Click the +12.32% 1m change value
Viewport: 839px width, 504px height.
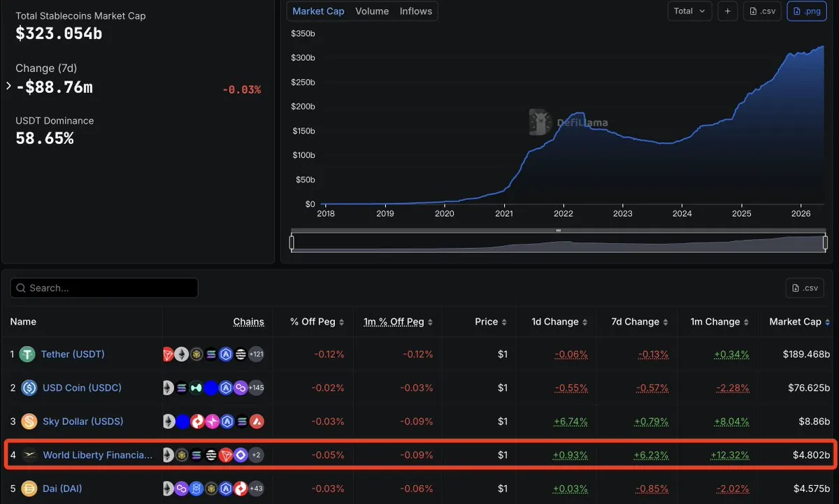730,455
